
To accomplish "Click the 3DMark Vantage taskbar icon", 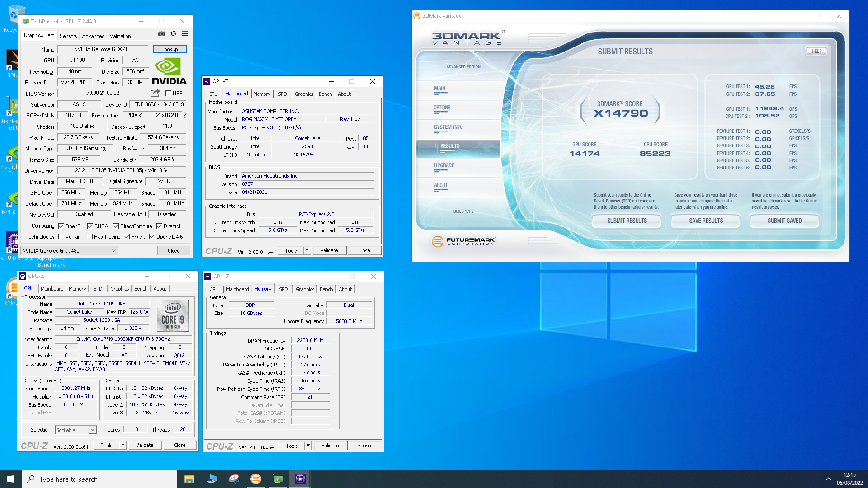I will tap(256, 479).
